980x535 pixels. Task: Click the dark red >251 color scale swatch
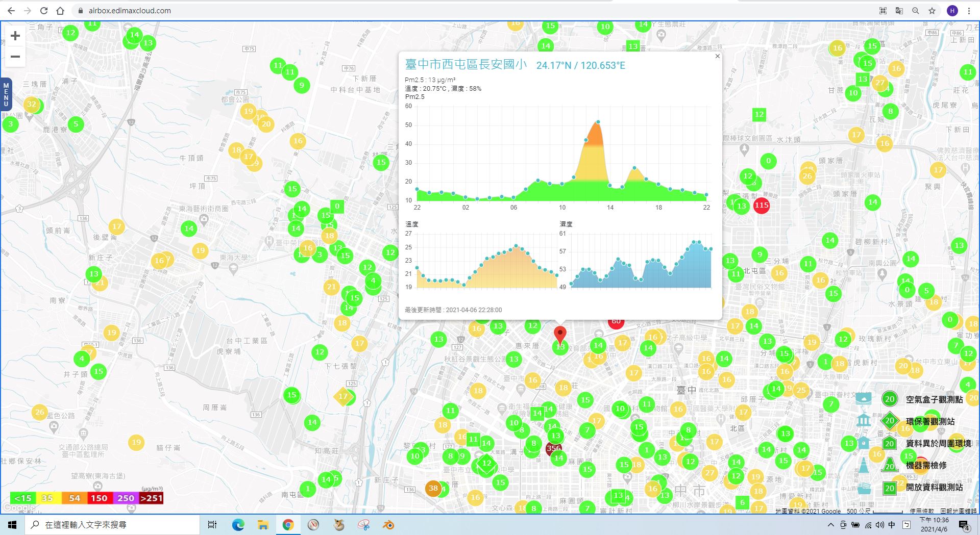[151, 498]
